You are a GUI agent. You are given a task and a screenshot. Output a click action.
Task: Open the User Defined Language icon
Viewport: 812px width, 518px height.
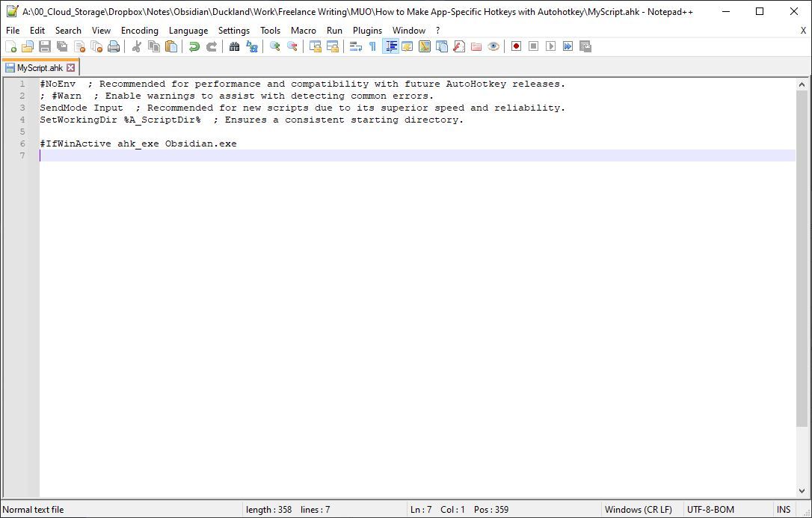[x=407, y=46]
